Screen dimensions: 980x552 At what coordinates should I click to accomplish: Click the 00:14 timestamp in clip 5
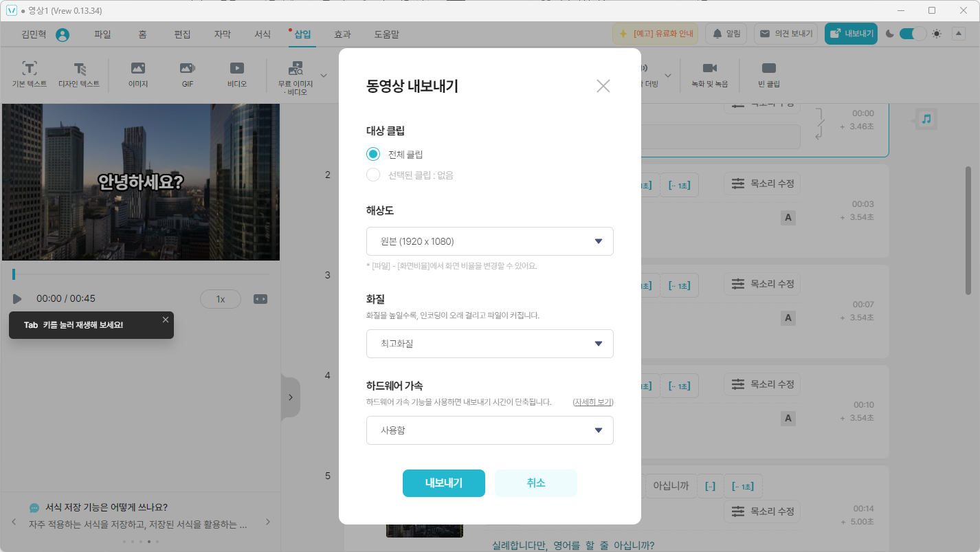click(x=863, y=509)
